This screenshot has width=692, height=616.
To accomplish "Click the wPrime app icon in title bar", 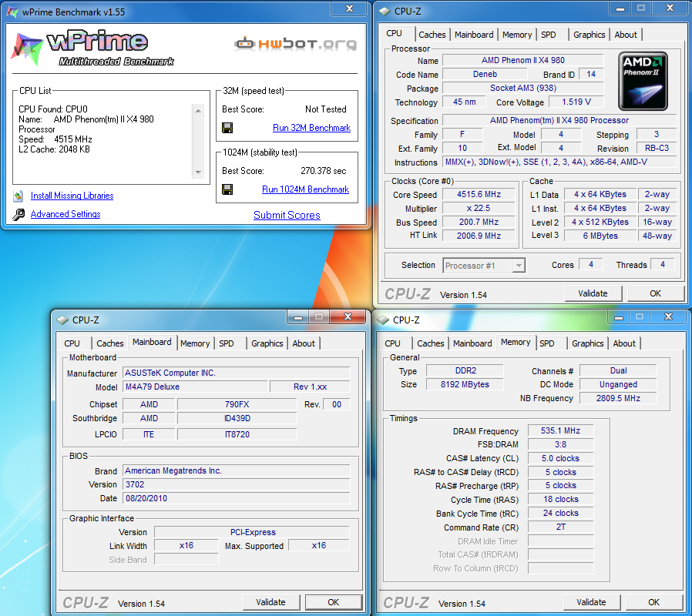I will 12,12.
